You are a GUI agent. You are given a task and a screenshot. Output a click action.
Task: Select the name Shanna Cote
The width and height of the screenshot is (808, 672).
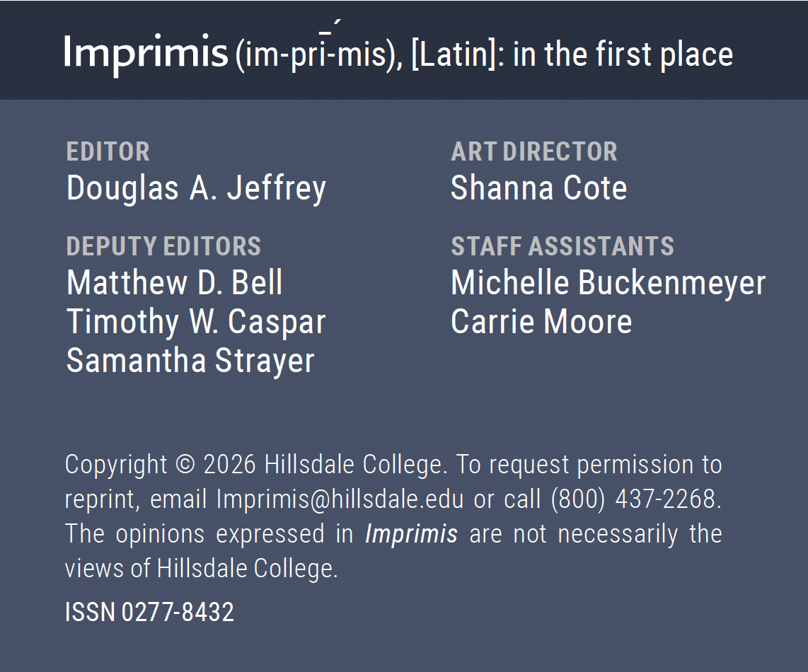(x=538, y=188)
